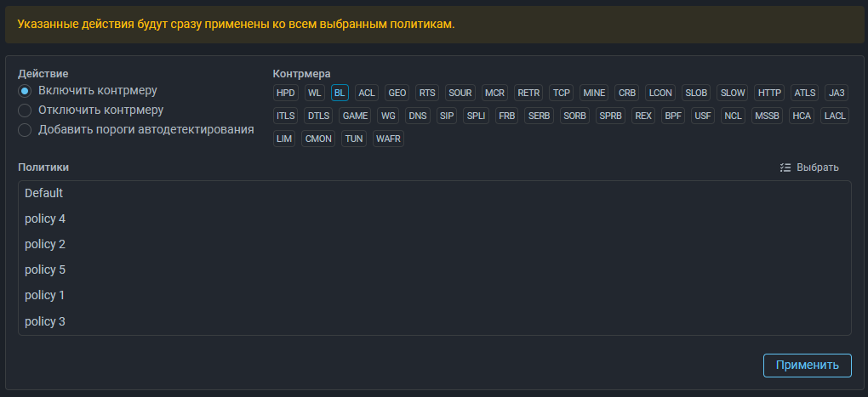
Task: Select the Default policy in list
Action: (44, 193)
